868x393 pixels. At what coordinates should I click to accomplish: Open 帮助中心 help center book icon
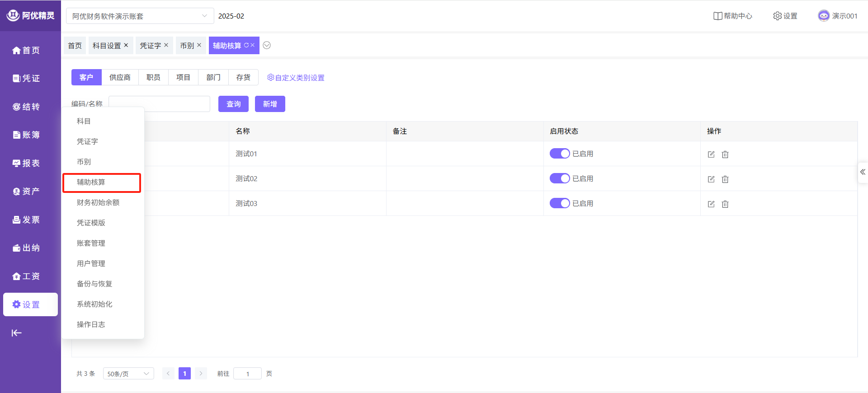point(717,16)
